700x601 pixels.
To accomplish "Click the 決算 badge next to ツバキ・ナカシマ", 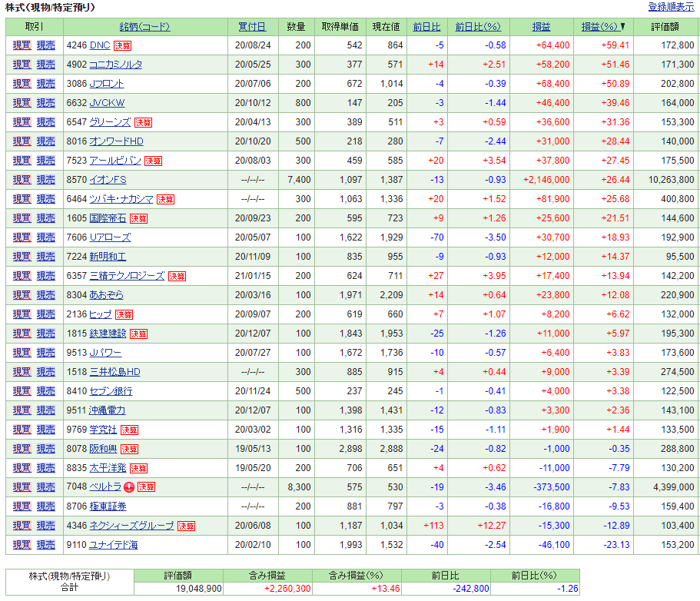I will pyautogui.click(x=166, y=199).
